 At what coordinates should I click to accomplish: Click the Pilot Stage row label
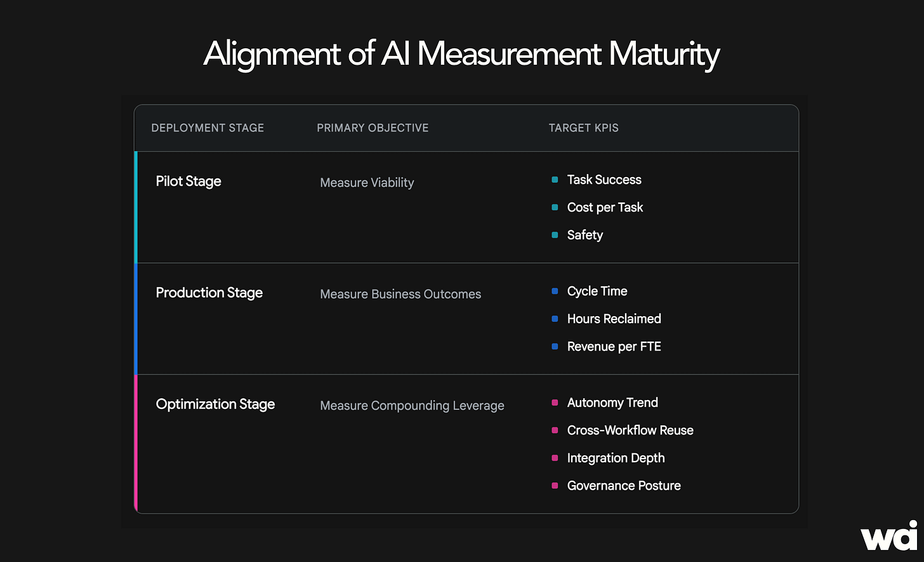188,182
